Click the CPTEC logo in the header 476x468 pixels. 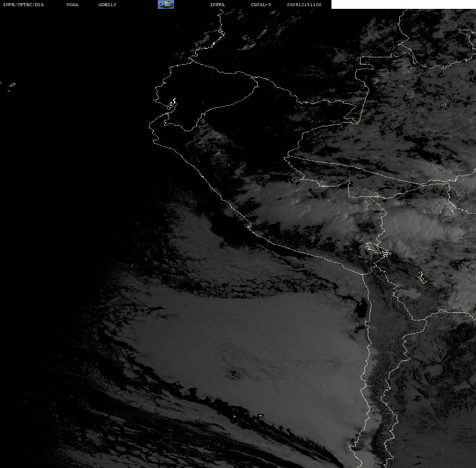[166, 4]
